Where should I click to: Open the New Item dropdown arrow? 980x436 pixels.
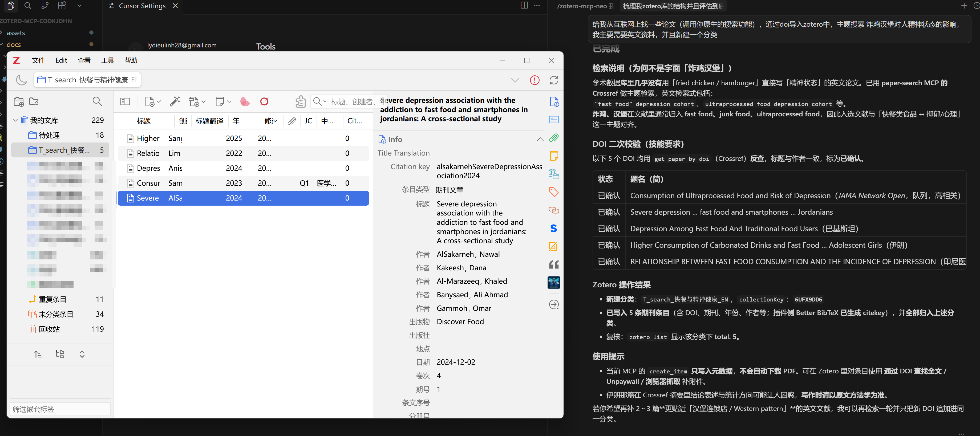(159, 101)
